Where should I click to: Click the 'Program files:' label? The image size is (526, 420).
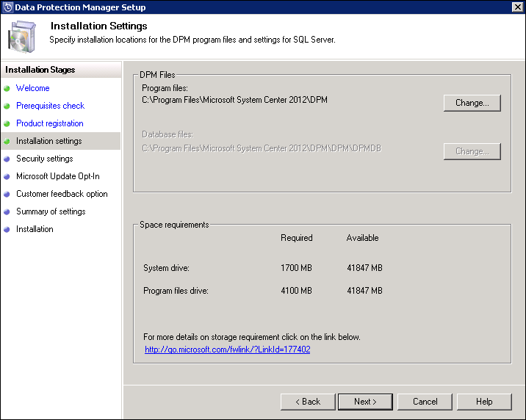click(x=165, y=88)
